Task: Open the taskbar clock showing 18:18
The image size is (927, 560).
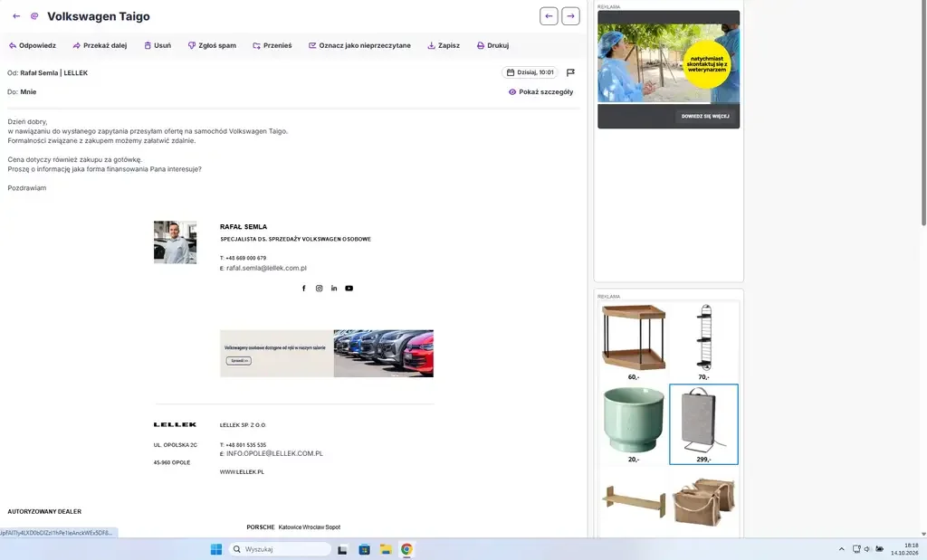Action: tap(905, 549)
